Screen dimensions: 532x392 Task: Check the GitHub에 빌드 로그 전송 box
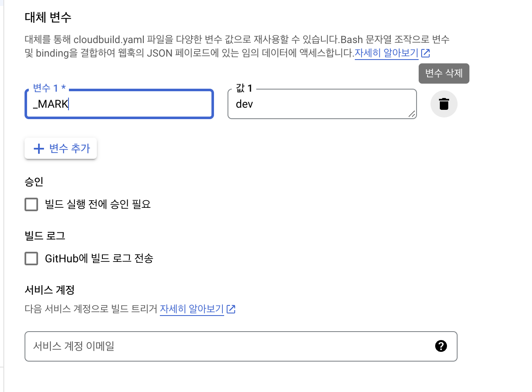[x=31, y=259]
